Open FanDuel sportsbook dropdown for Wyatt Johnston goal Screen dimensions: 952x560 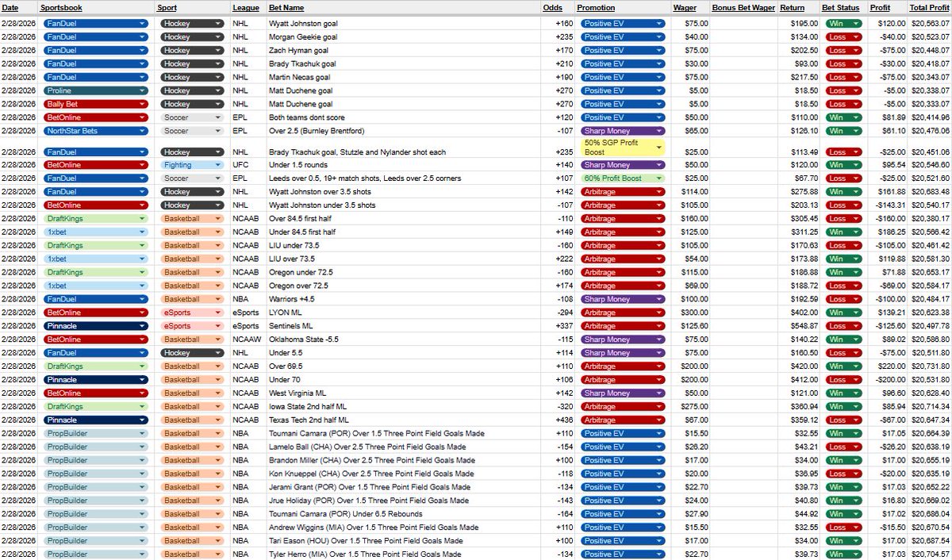click(96, 24)
